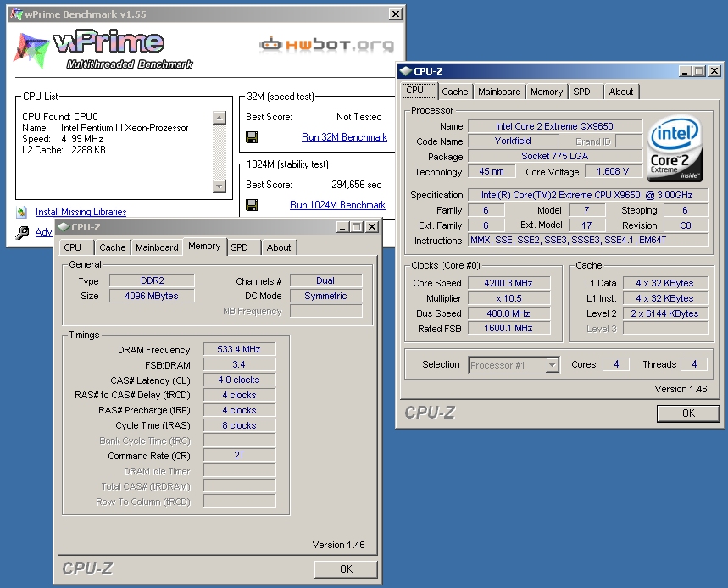Close the wPrime Benchmark window
Screen dimensions: 728x588
(x=395, y=14)
